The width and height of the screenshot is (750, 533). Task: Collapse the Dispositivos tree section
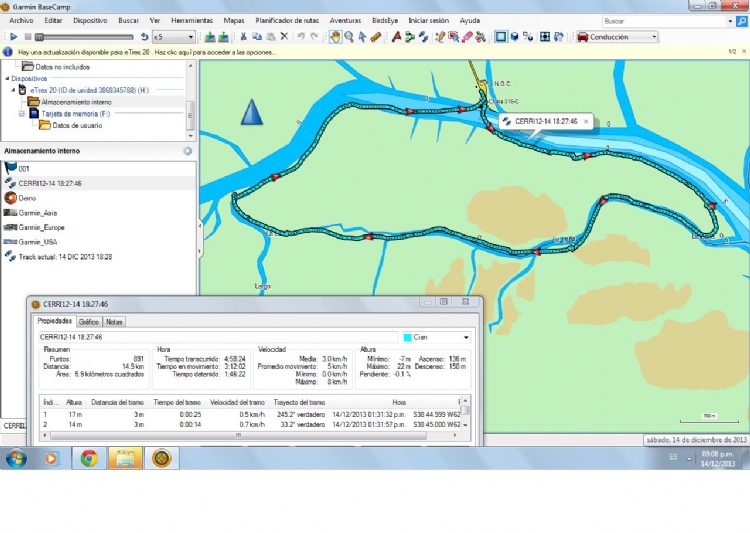point(7,78)
